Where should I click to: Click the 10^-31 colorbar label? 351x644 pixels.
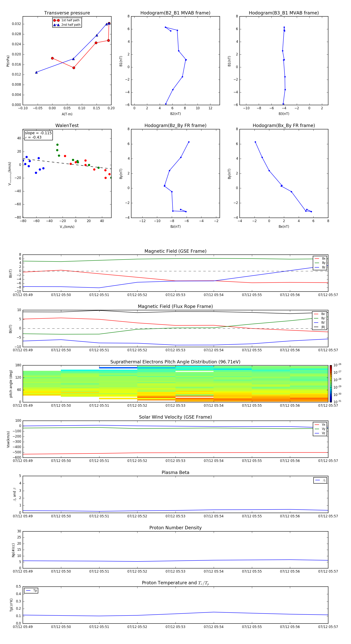(x=337, y=402)
